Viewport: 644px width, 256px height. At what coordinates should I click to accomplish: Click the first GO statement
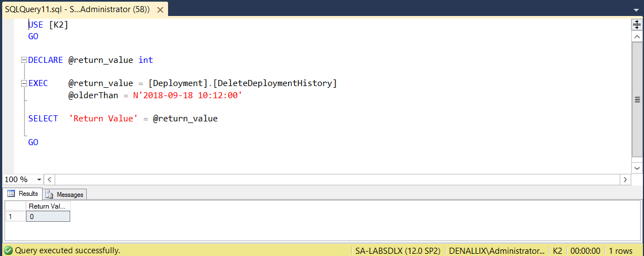[33, 36]
